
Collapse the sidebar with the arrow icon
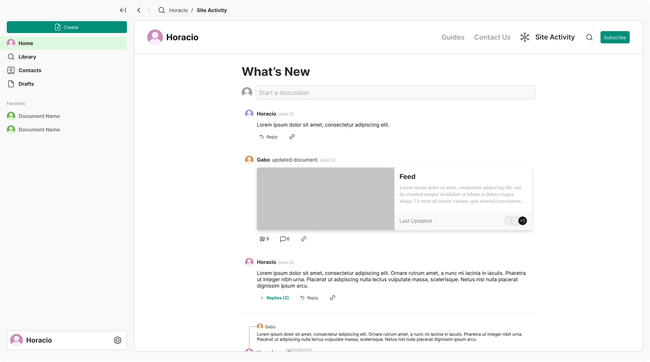click(x=123, y=10)
